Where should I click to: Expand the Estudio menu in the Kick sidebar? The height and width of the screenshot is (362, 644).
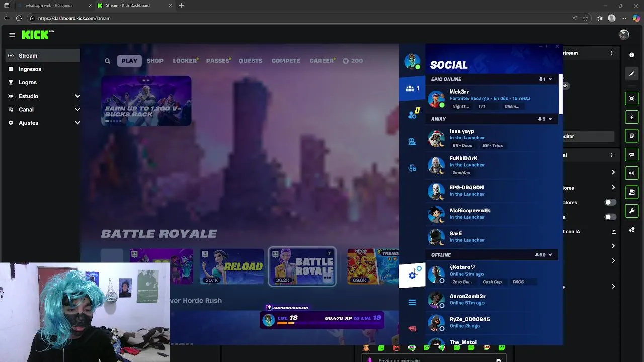point(78,96)
